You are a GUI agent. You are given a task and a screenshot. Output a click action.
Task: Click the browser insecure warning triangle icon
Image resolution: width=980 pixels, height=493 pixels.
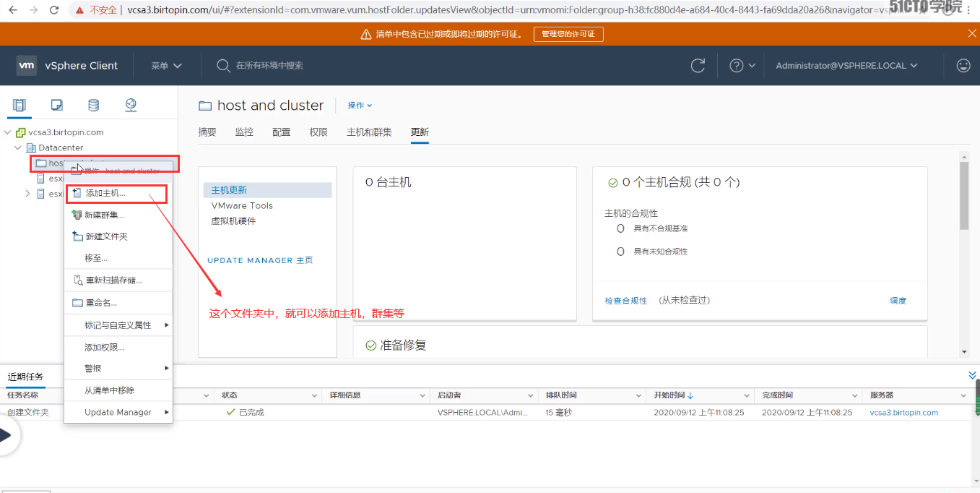click(x=79, y=10)
